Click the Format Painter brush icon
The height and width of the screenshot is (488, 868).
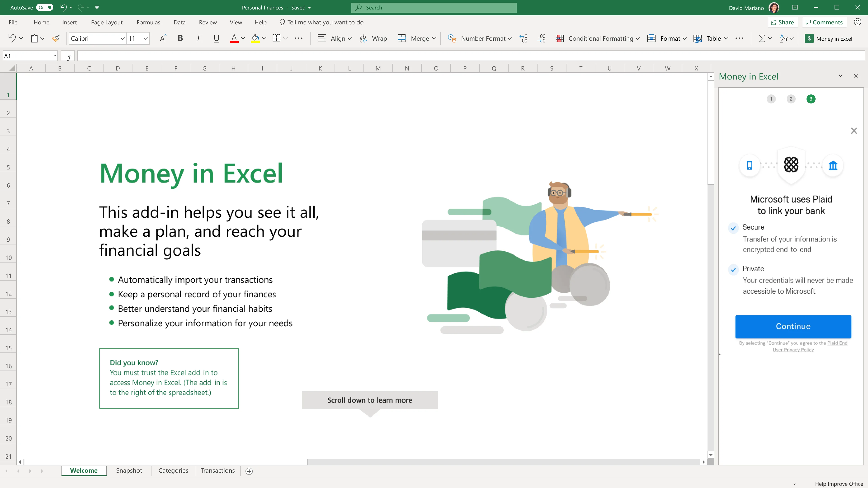click(56, 38)
